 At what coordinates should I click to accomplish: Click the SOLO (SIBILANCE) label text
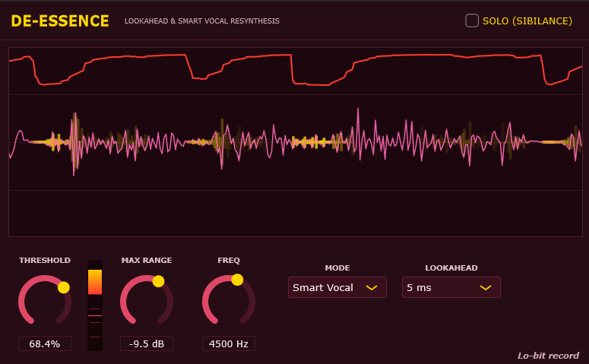pyautogui.click(x=527, y=21)
